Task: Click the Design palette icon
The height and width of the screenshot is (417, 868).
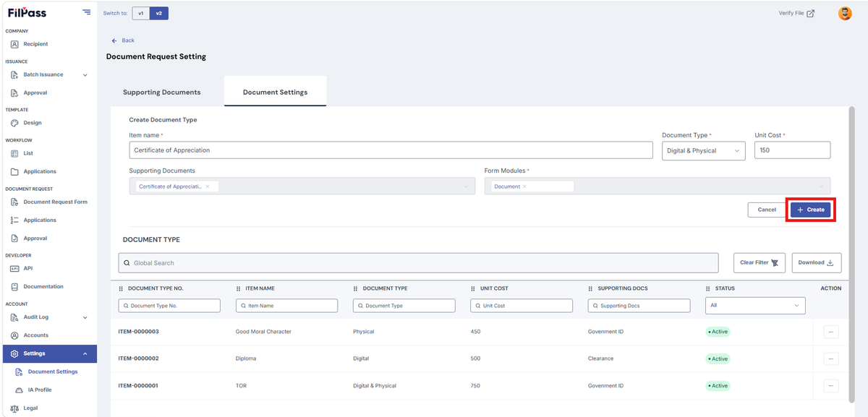Action: [14, 123]
